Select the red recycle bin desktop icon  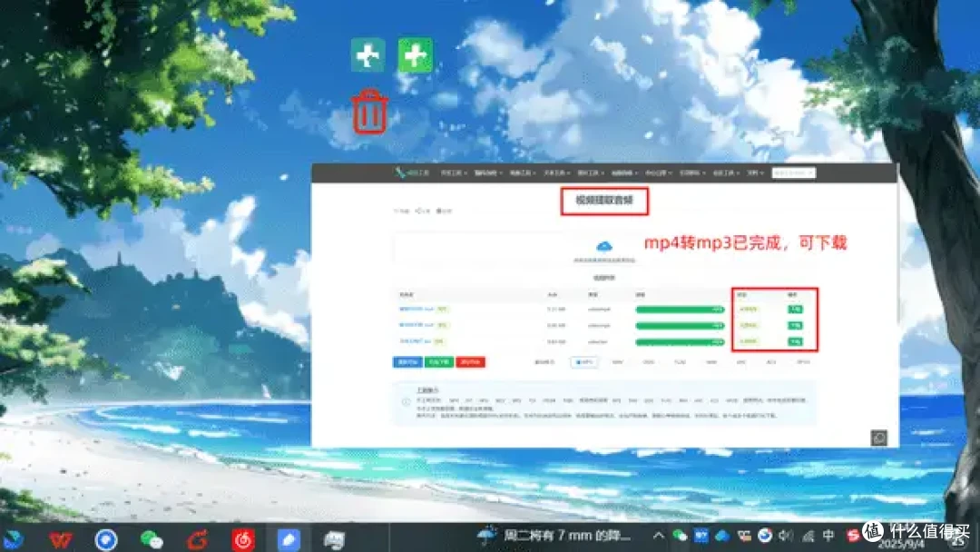[x=370, y=112]
